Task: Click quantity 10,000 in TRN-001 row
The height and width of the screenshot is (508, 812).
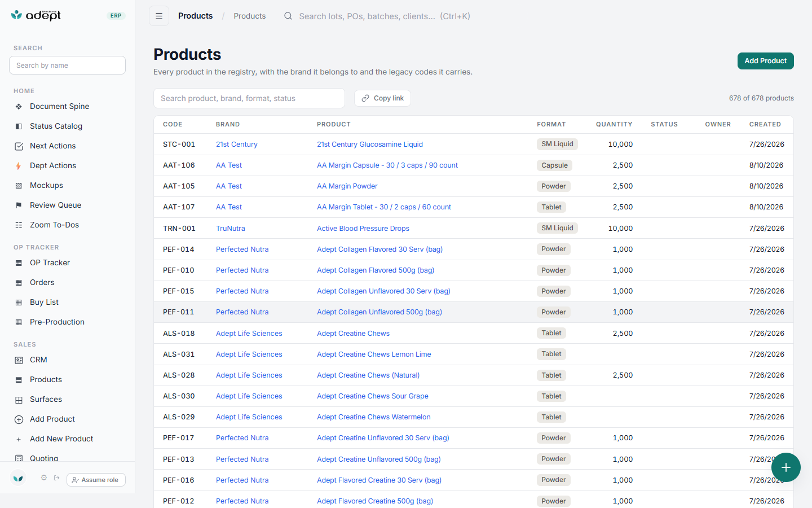Action: click(x=620, y=229)
